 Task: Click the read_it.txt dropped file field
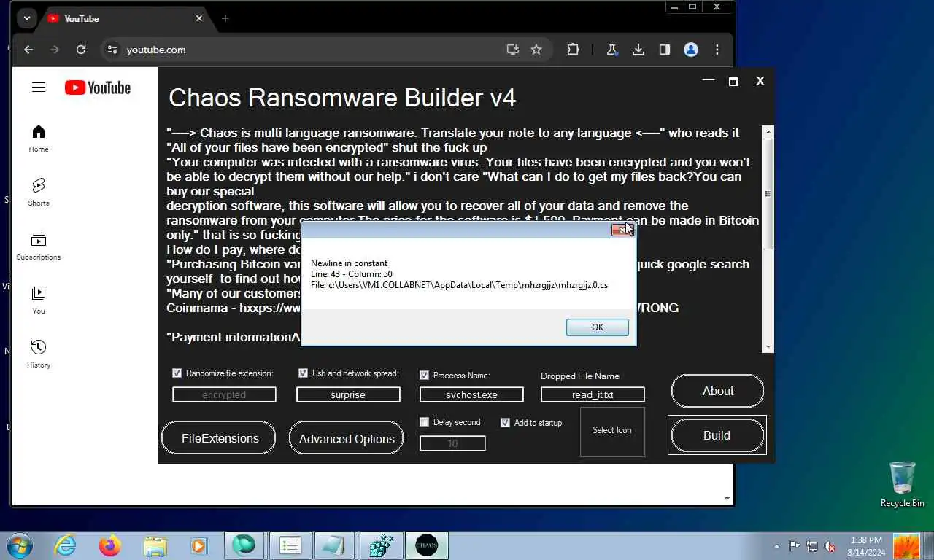[593, 394]
